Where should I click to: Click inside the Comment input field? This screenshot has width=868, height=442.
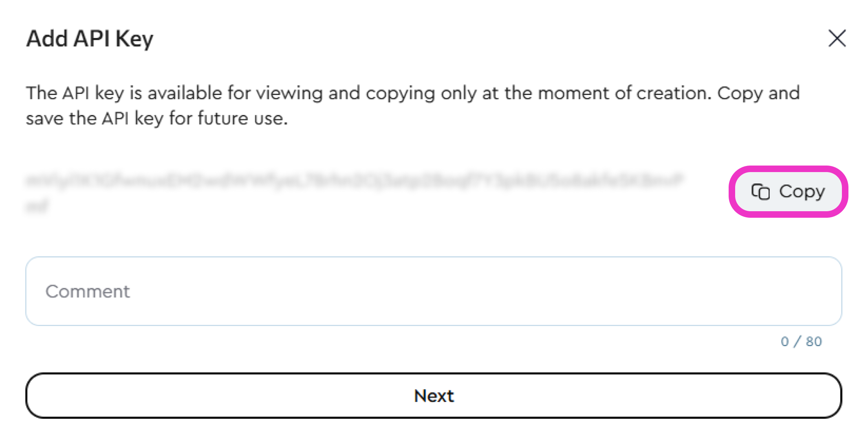point(434,291)
